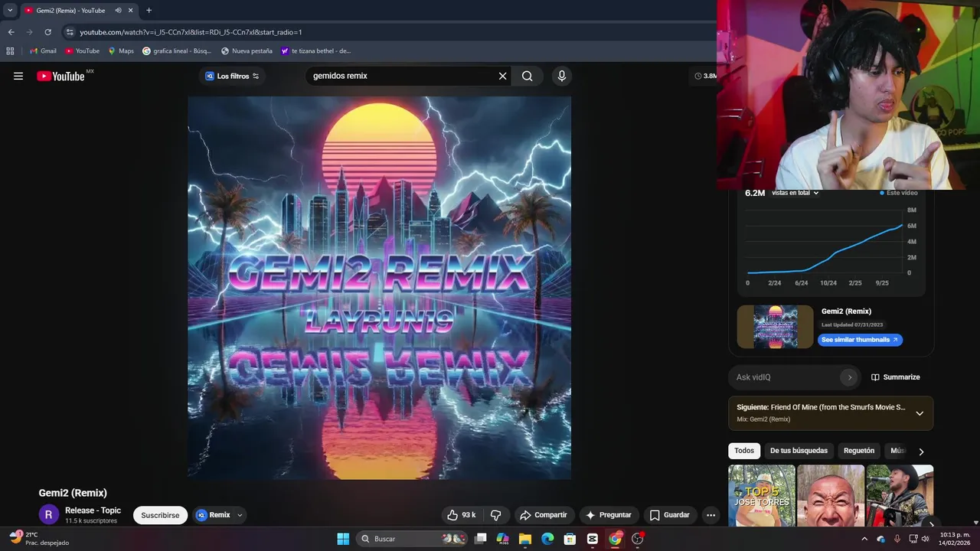Focus the Ask vidIQ input field

785,377
